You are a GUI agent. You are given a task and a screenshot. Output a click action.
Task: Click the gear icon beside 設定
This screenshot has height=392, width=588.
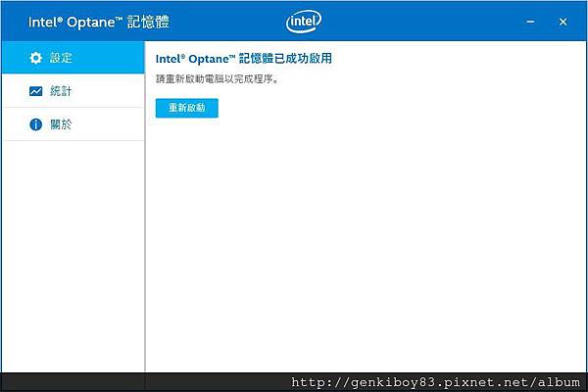(35, 58)
